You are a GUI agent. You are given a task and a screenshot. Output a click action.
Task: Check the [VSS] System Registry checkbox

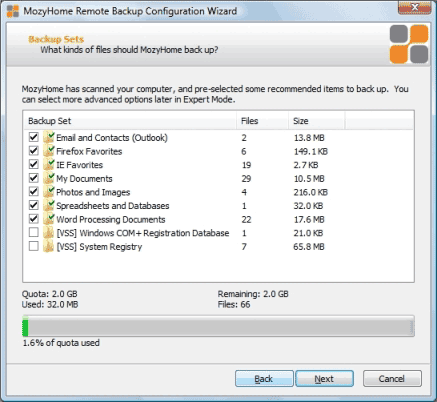coord(34,246)
